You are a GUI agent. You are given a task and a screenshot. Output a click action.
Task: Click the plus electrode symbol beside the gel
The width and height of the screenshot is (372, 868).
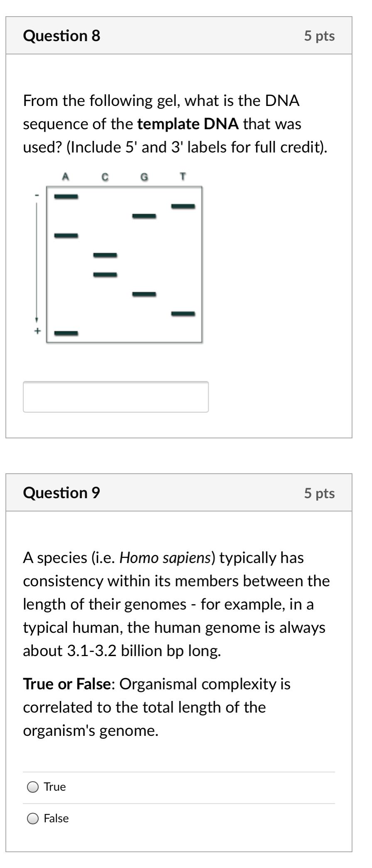click(x=37, y=331)
